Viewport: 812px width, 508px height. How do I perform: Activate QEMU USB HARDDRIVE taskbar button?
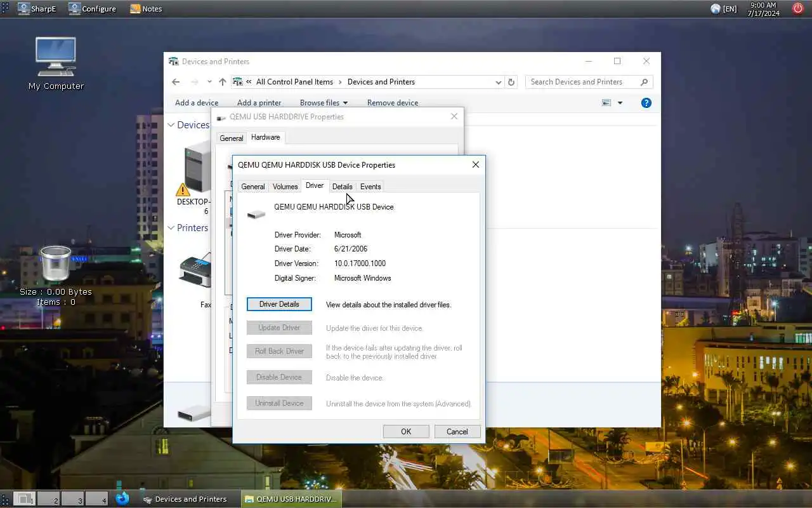pos(291,499)
